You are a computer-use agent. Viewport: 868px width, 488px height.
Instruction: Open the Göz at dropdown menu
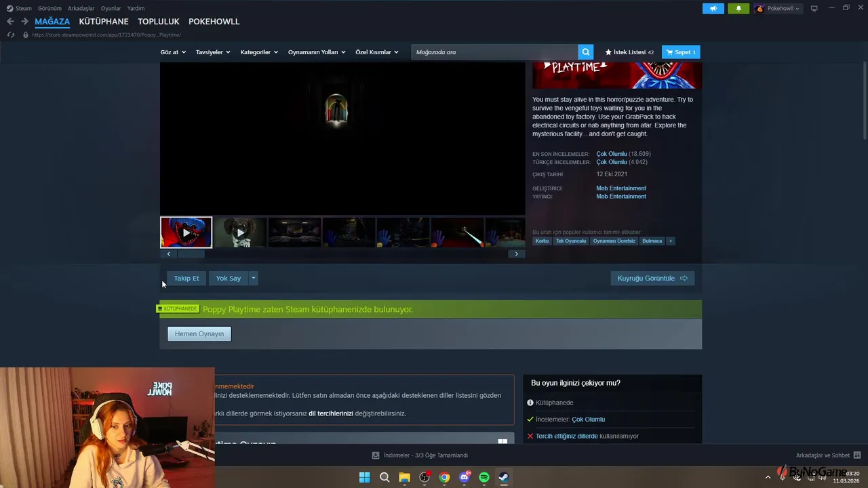click(x=173, y=52)
